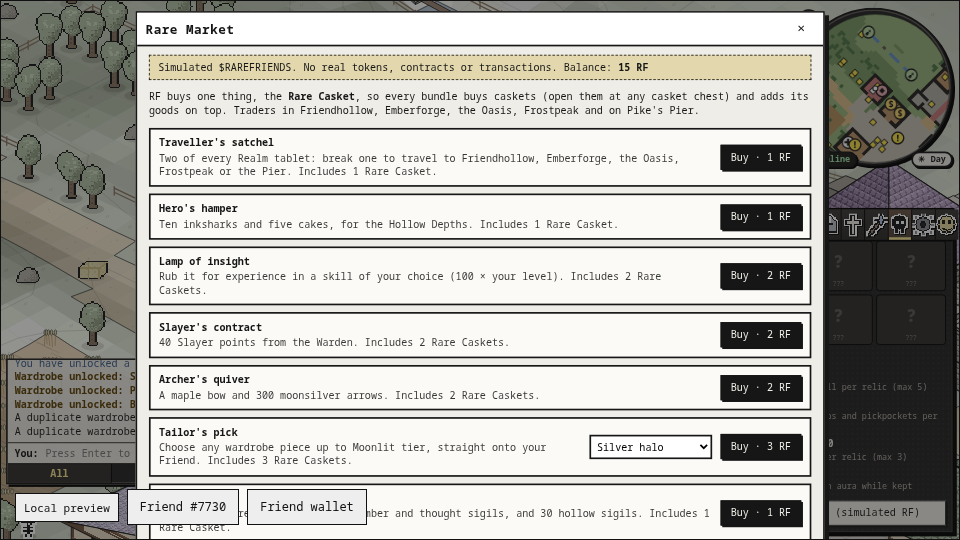Buy the partially visible sigils bundle for 1 RF

click(x=761, y=513)
